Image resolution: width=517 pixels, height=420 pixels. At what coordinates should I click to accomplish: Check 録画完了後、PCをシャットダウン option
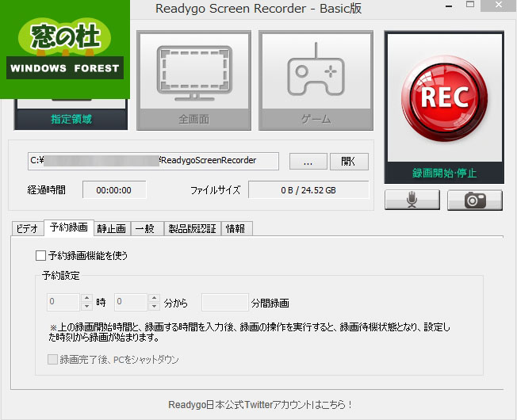click(52, 360)
